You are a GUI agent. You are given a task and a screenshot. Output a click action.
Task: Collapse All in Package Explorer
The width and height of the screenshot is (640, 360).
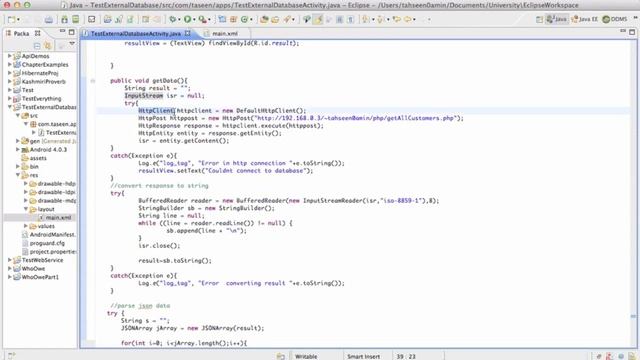[37, 46]
